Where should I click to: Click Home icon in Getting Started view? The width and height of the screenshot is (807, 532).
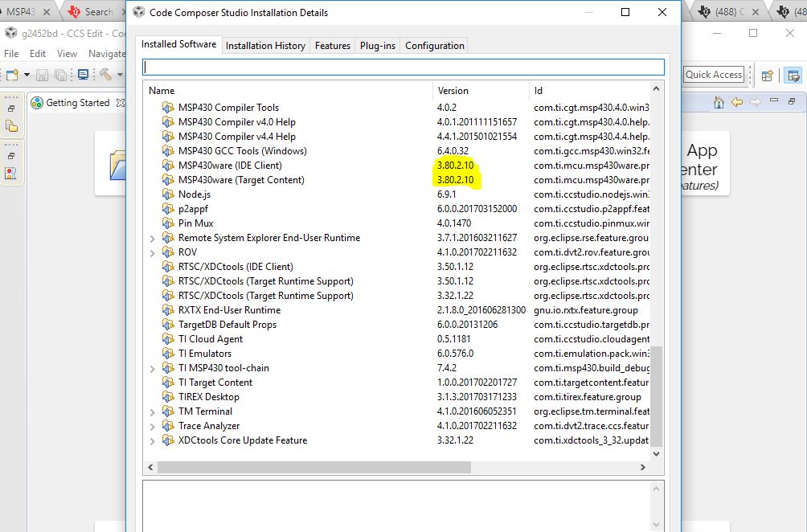pyautogui.click(x=719, y=102)
